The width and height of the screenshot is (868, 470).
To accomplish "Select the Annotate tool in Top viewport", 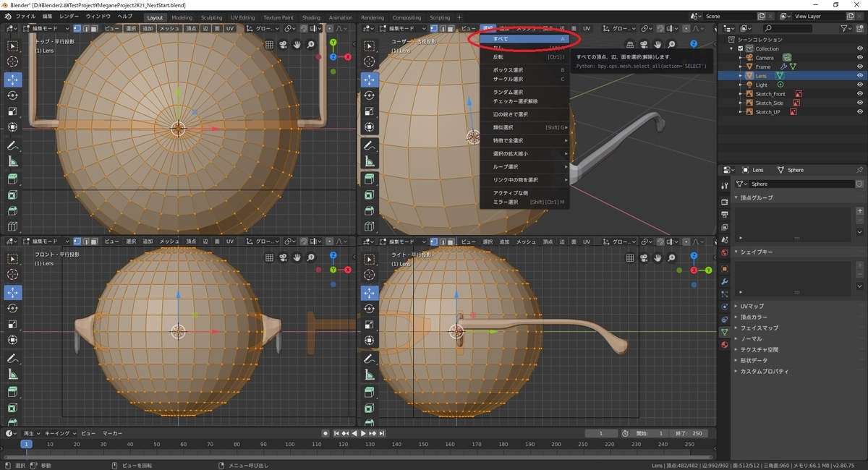I will (x=13, y=145).
